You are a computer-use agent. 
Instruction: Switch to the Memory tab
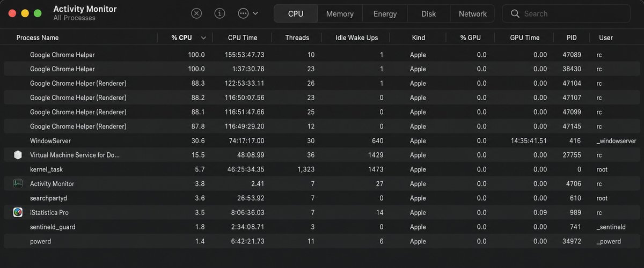pos(340,14)
